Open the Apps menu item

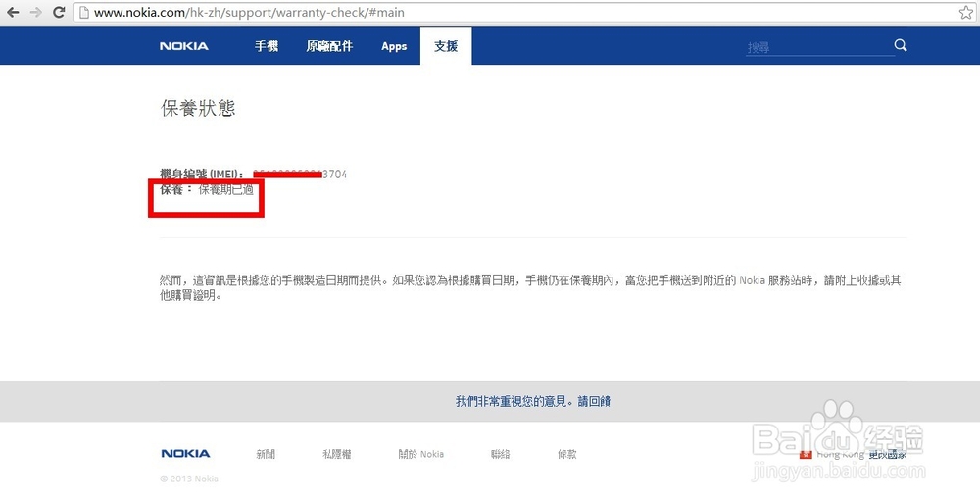click(x=394, y=46)
